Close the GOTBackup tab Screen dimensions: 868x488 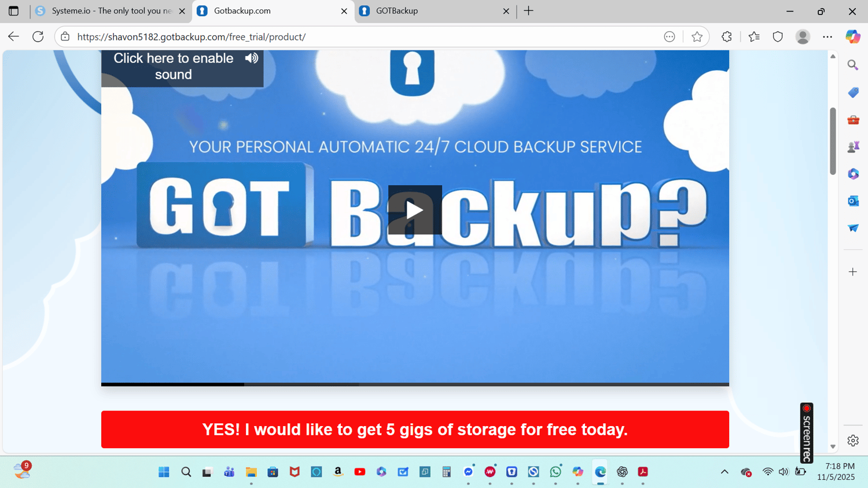click(x=506, y=11)
